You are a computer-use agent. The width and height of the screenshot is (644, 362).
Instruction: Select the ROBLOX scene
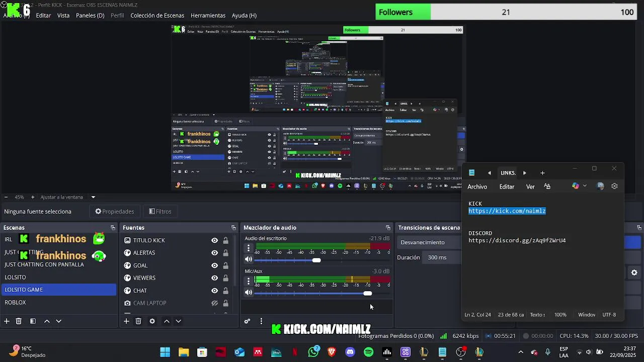pyautogui.click(x=59, y=302)
